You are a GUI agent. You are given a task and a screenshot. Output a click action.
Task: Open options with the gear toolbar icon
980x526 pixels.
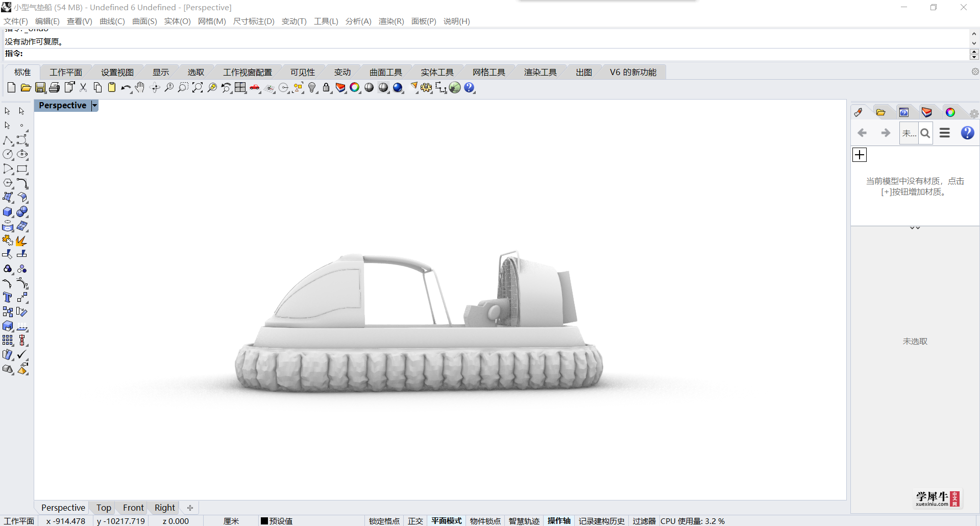pyautogui.click(x=426, y=88)
